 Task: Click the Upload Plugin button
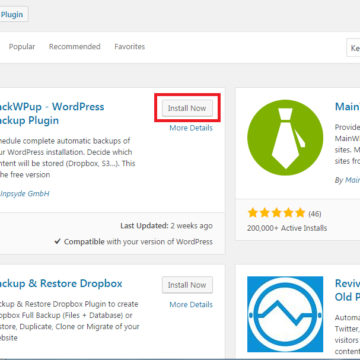[12, 15]
